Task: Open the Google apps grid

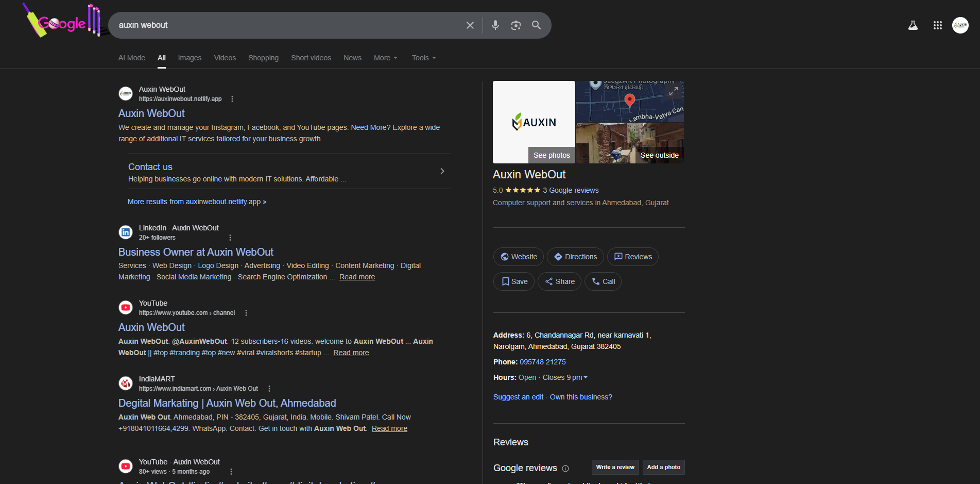Action: point(937,25)
